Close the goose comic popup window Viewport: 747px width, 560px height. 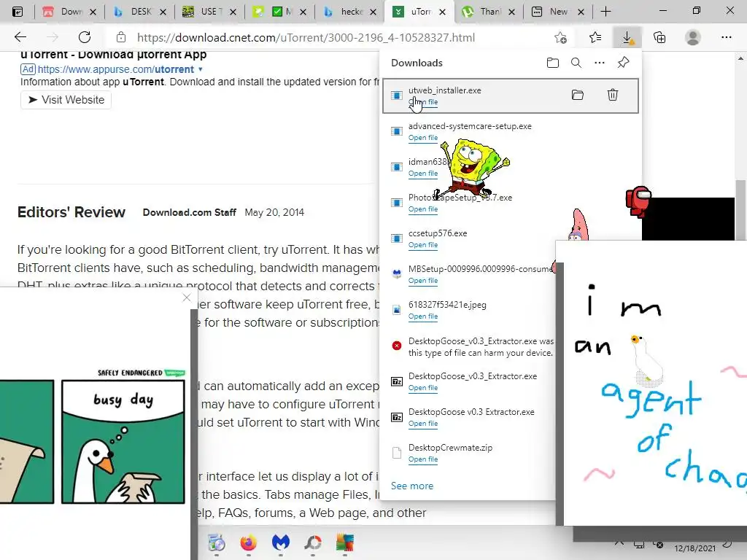(186, 298)
